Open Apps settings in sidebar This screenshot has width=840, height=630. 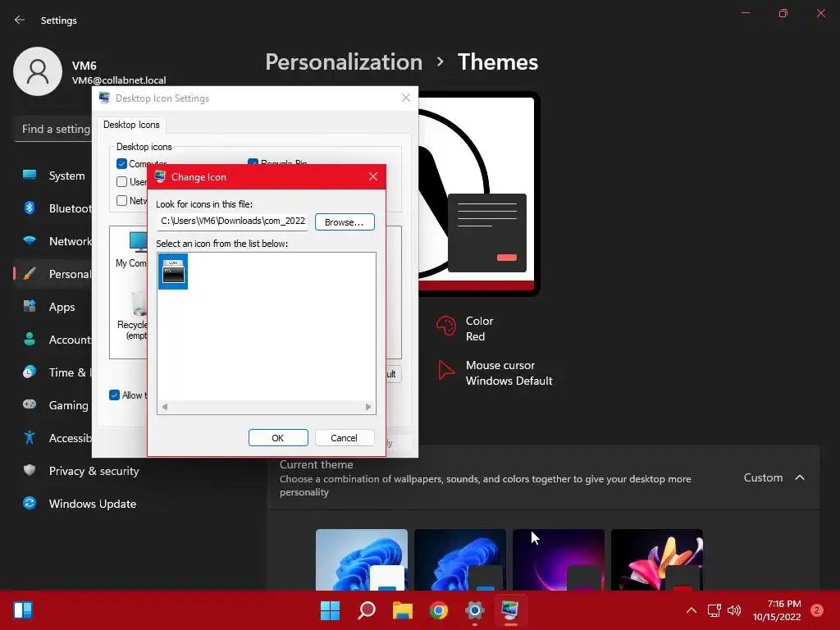coord(53,307)
